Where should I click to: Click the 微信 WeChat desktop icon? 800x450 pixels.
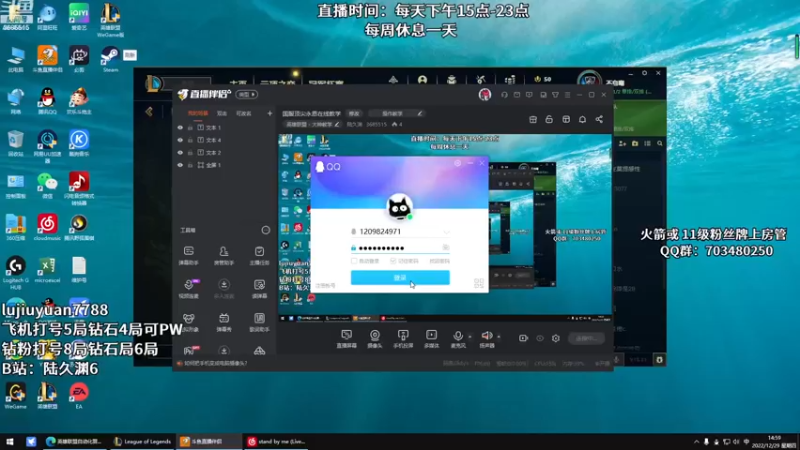47,185
